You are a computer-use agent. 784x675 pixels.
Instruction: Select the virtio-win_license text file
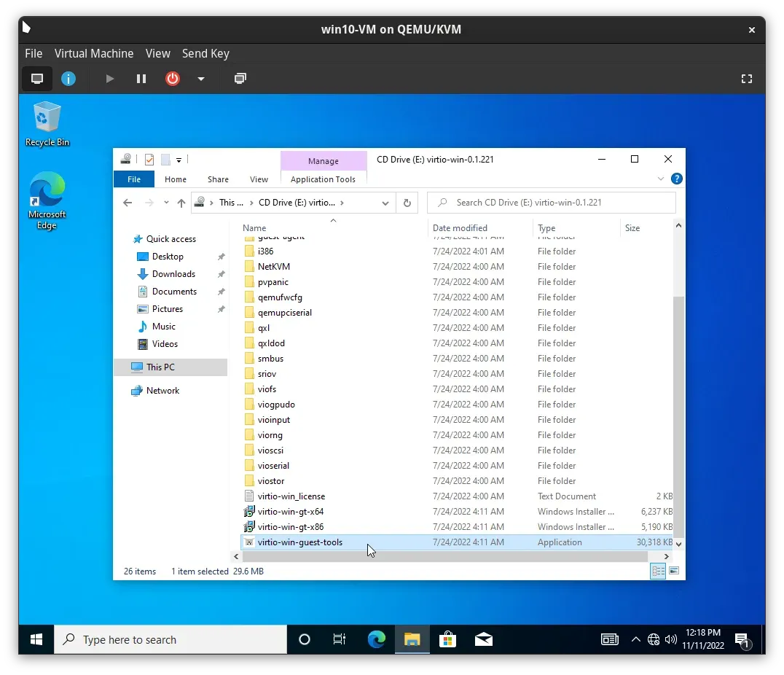click(x=457, y=496)
